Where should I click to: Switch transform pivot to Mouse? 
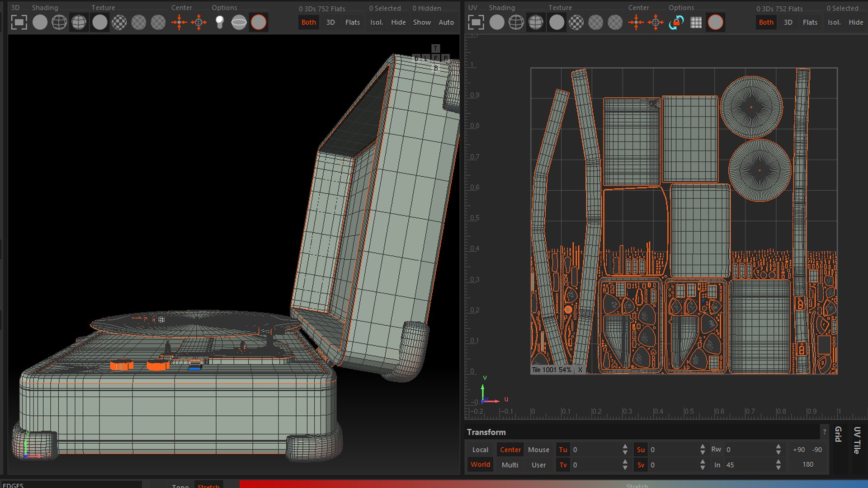click(538, 450)
